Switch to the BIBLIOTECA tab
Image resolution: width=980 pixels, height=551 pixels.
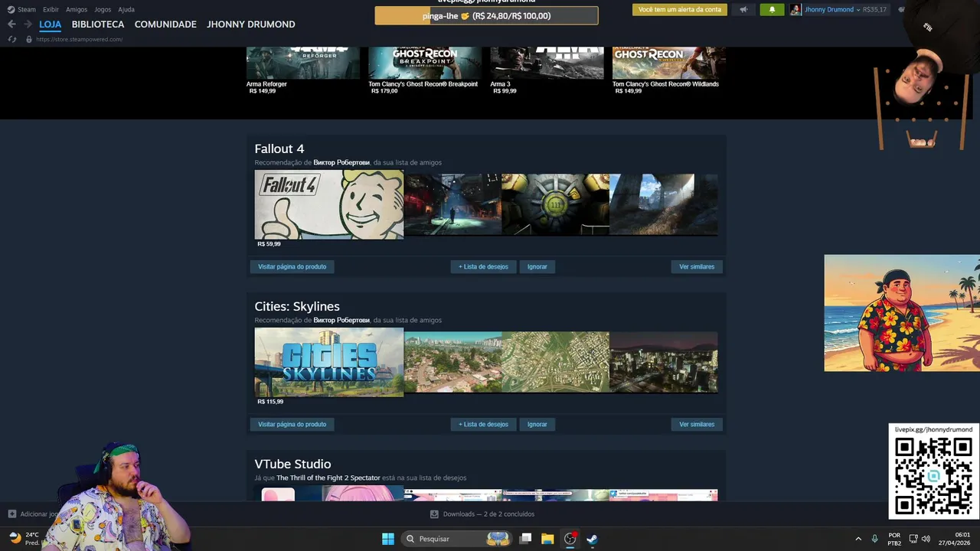pyautogui.click(x=98, y=24)
